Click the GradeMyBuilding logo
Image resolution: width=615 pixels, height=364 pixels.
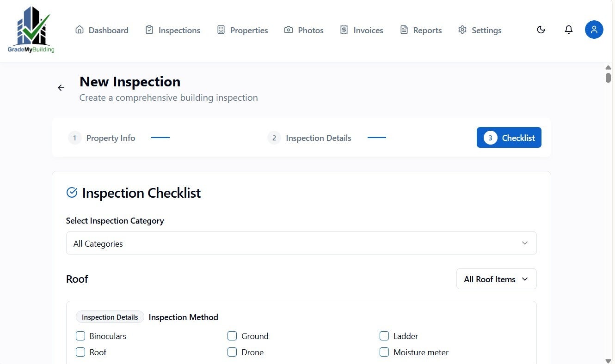[31, 30]
